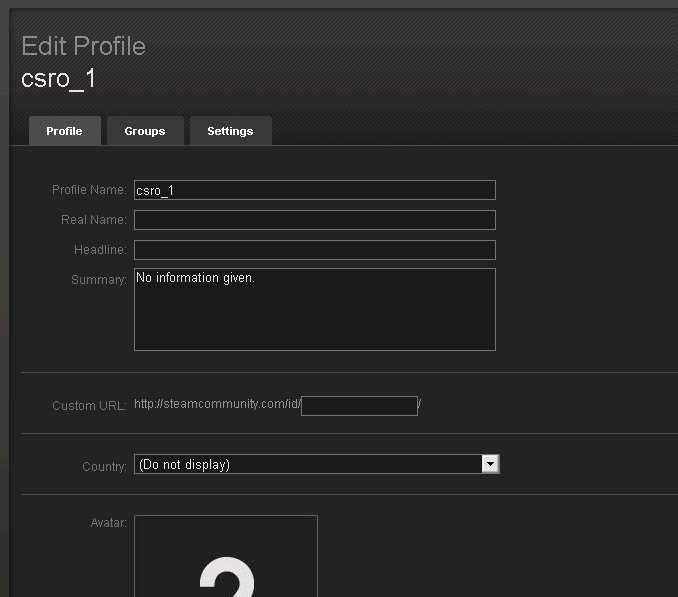The image size is (678, 597).
Task: Click the 'Headline:' label
Action: 100,250
